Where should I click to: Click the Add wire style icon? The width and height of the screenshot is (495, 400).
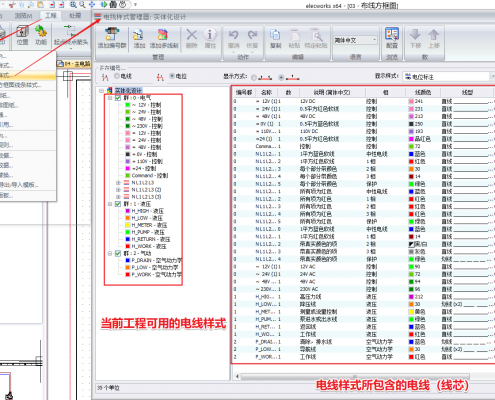click(139, 35)
